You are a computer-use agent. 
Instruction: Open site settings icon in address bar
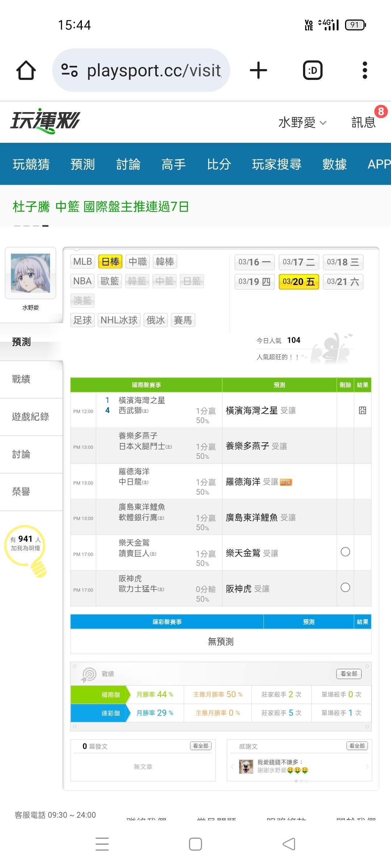[x=70, y=70]
